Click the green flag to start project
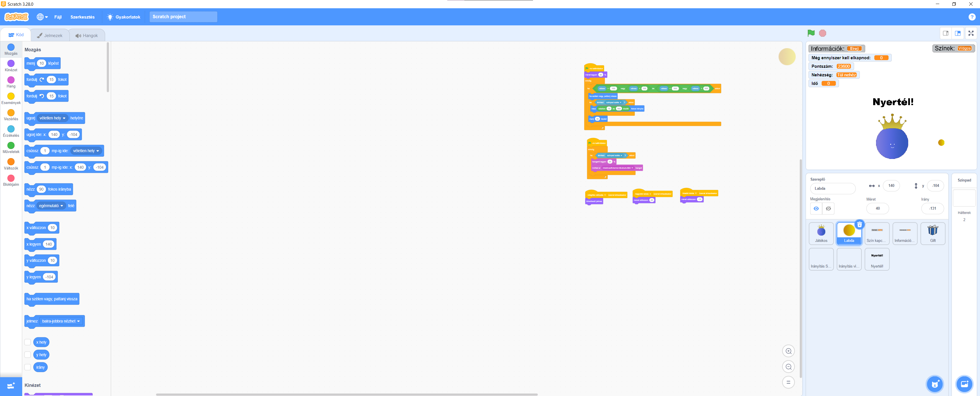Image resolution: width=980 pixels, height=396 pixels. (x=811, y=34)
